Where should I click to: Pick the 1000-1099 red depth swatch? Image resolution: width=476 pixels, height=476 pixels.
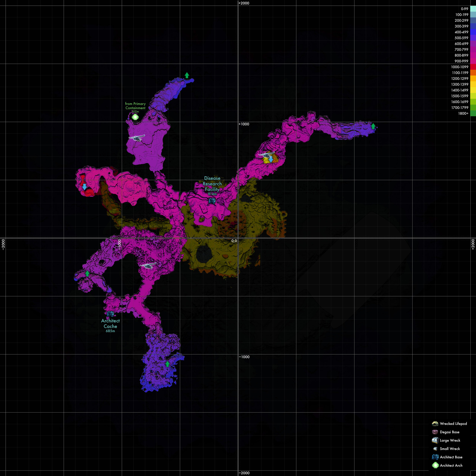click(x=473, y=67)
